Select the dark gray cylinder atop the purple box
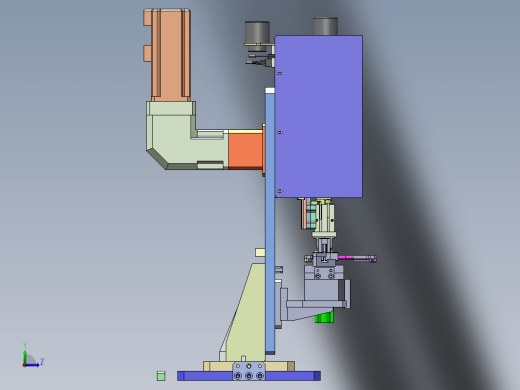 click(325, 26)
